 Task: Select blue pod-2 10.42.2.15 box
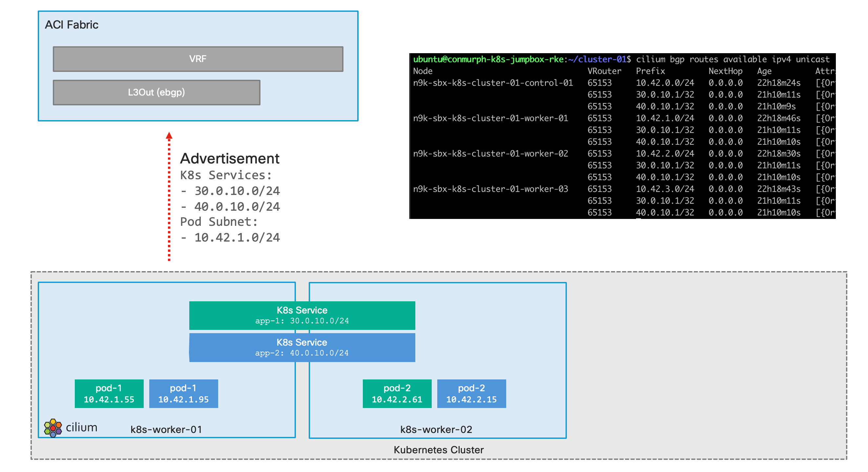(472, 394)
